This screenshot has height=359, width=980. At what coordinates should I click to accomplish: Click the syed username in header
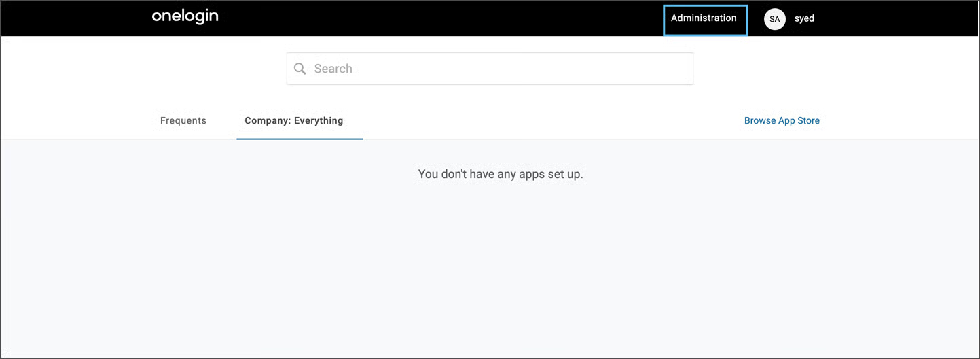[x=804, y=19]
